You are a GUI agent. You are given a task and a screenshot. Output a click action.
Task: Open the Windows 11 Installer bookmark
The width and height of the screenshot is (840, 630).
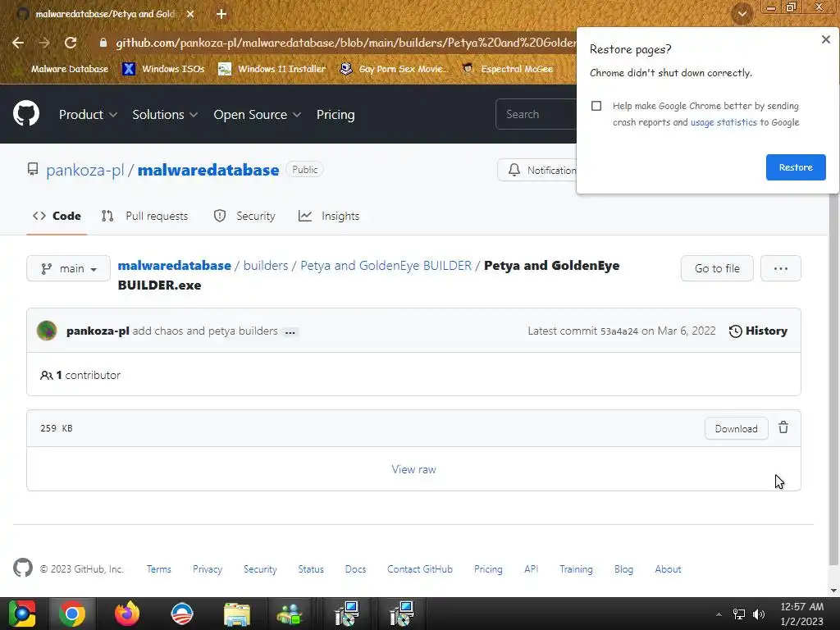(272, 69)
